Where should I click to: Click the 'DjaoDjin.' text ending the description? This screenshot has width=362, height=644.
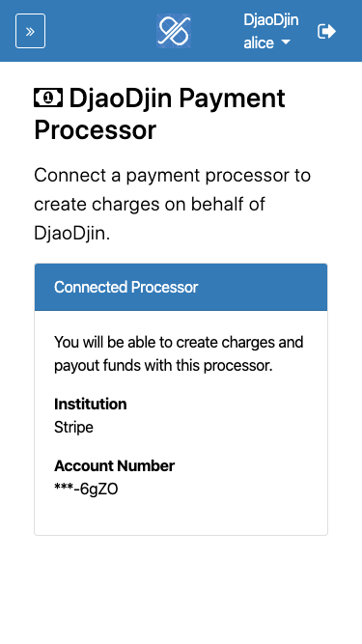[x=72, y=234]
